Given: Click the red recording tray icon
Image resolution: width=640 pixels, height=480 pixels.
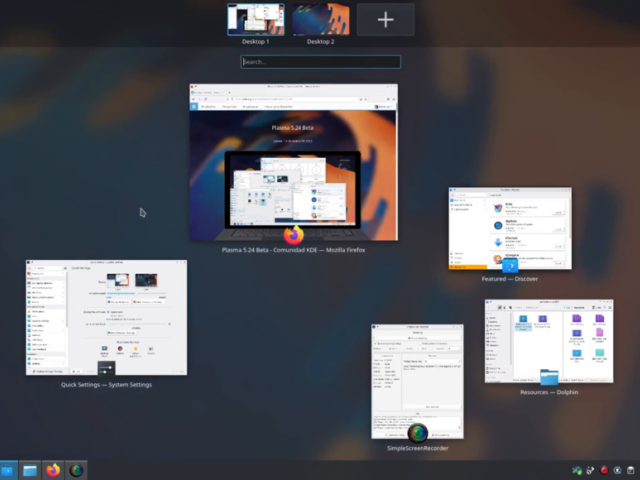Looking at the screenshot, I should 605,470.
